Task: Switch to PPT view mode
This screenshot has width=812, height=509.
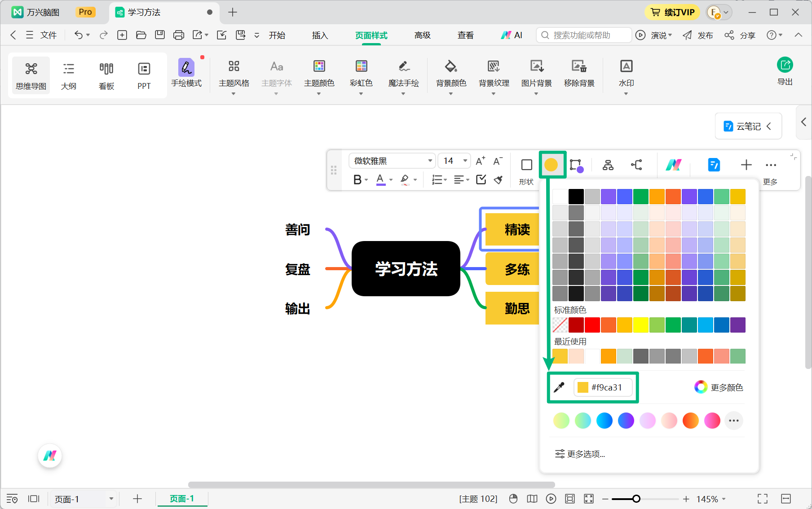Action: (144, 75)
